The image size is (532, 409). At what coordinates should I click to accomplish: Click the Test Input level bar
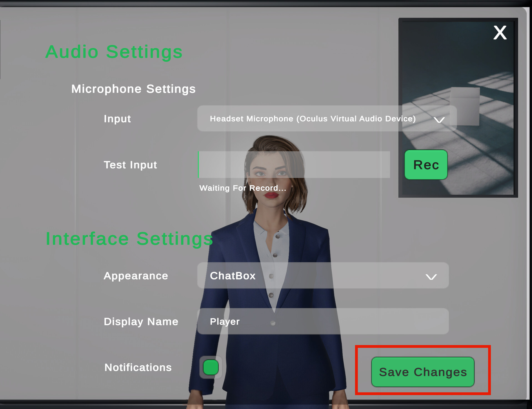coord(294,165)
